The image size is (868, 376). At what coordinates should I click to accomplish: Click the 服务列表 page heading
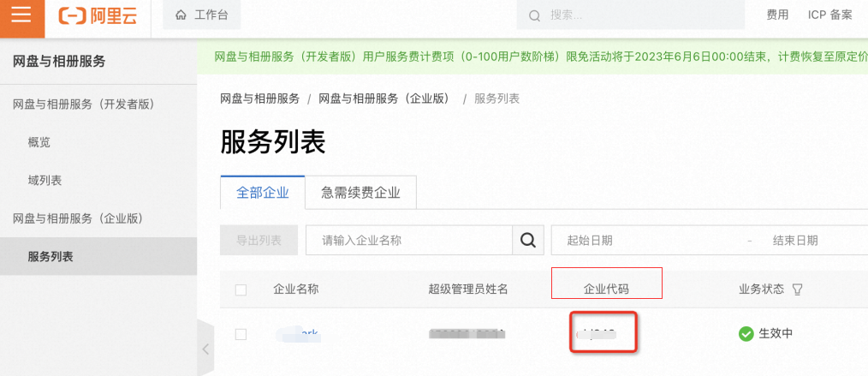click(x=273, y=142)
